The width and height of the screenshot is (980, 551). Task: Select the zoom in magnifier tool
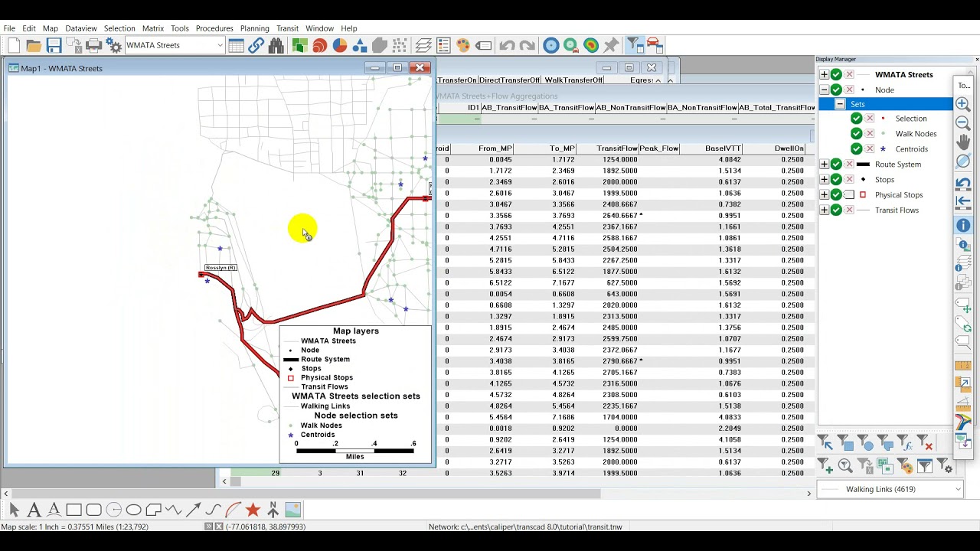[x=963, y=104]
